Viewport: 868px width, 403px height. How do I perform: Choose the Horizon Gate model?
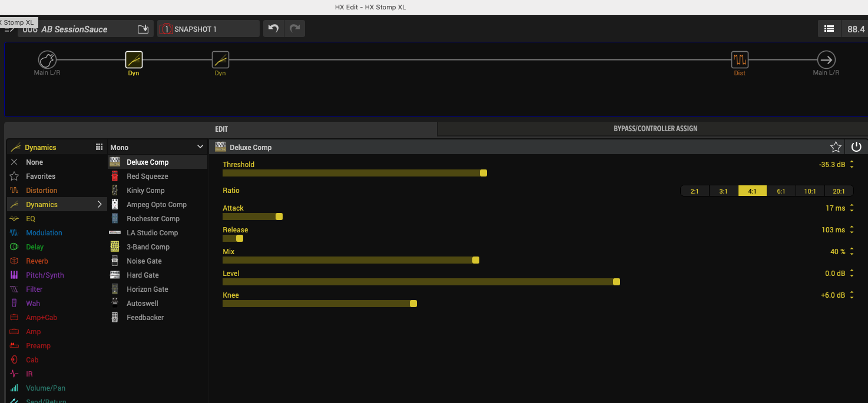[x=158, y=289]
